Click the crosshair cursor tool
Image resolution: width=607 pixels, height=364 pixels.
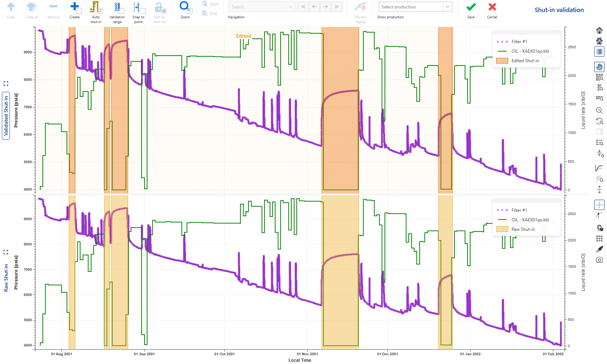point(599,204)
